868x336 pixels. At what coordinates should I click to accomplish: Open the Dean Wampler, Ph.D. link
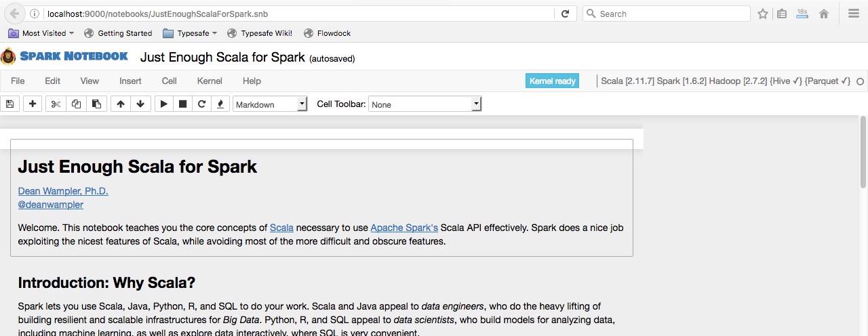click(63, 191)
